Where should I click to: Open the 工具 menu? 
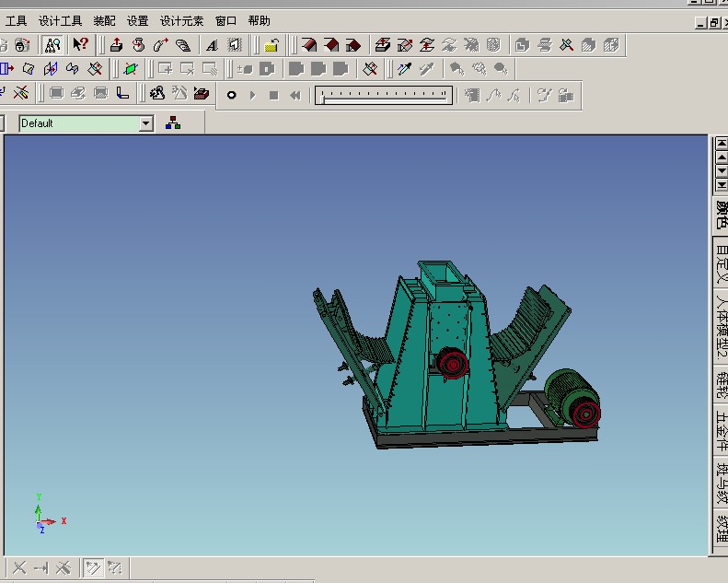pyautogui.click(x=16, y=21)
